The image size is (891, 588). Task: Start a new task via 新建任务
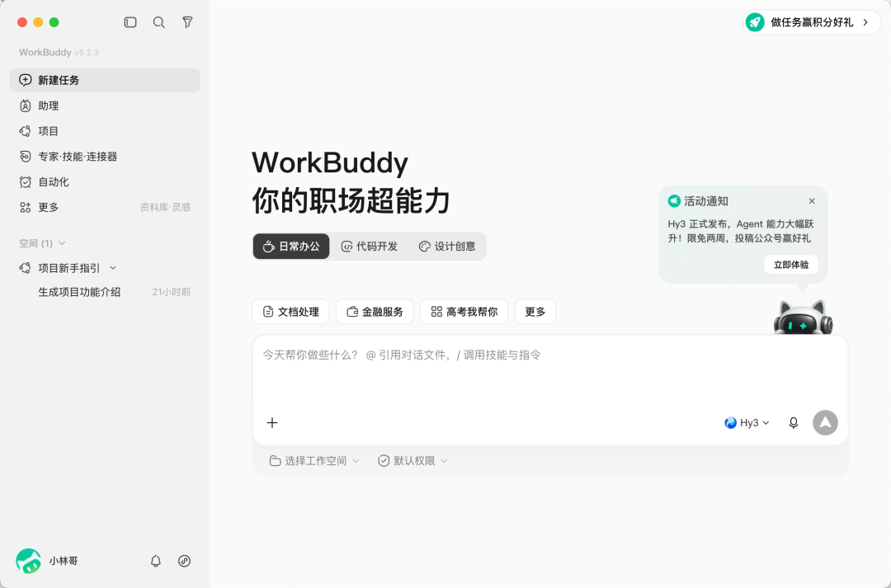tap(105, 80)
